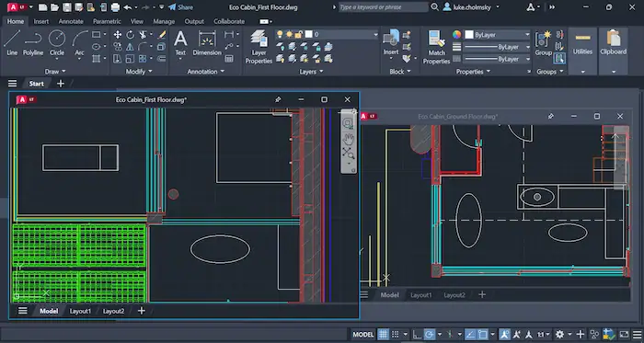Open the object color ByLayer dropdown

click(498, 35)
